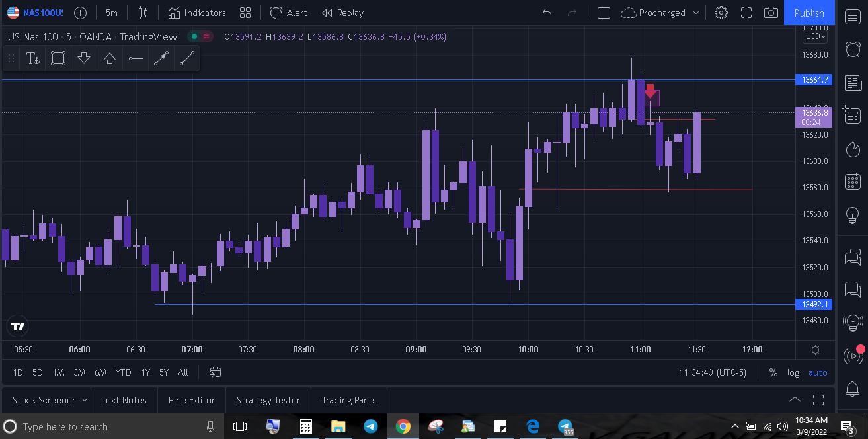Set range to 3M
Screen dimensions: 868x439
79,372
